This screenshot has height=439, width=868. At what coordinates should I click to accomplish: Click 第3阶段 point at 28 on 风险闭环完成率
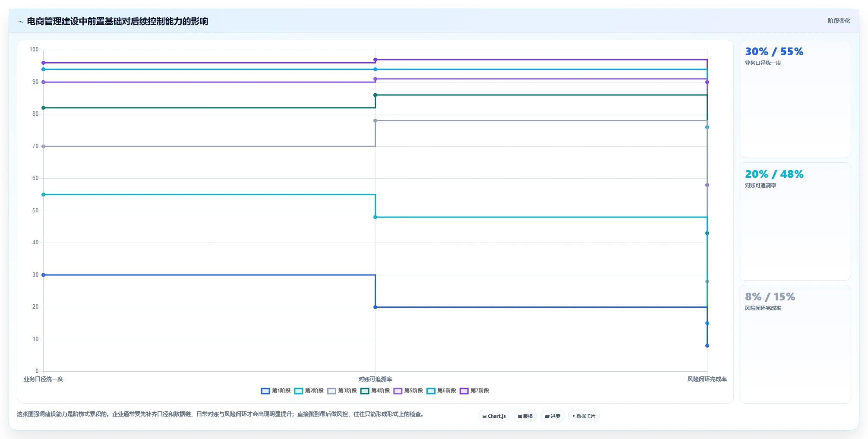[x=707, y=281]
